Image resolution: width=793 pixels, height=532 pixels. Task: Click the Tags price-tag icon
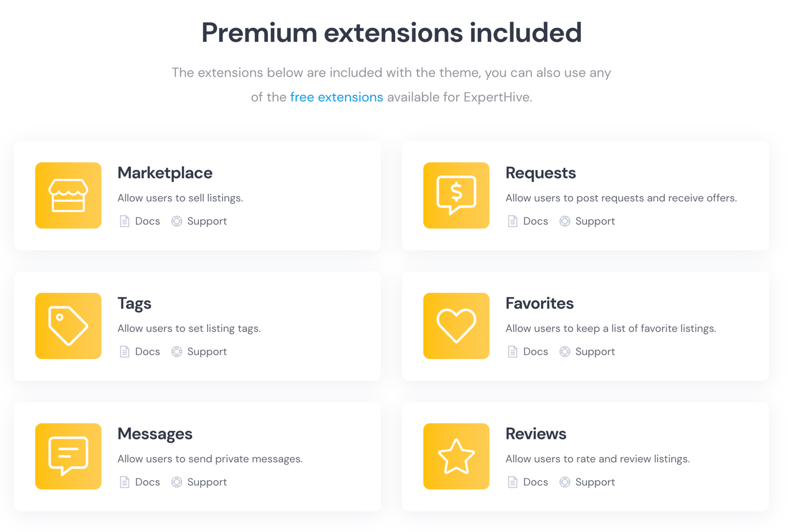point(68,326)
